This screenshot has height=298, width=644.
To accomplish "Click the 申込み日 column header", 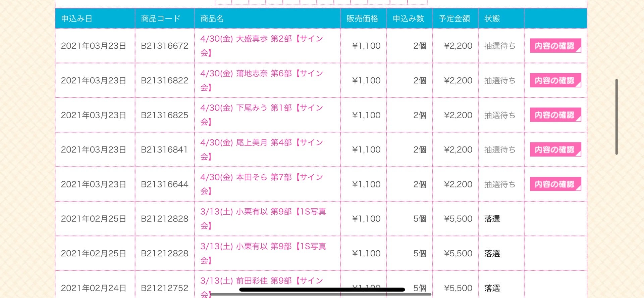I will coord(77,18).
